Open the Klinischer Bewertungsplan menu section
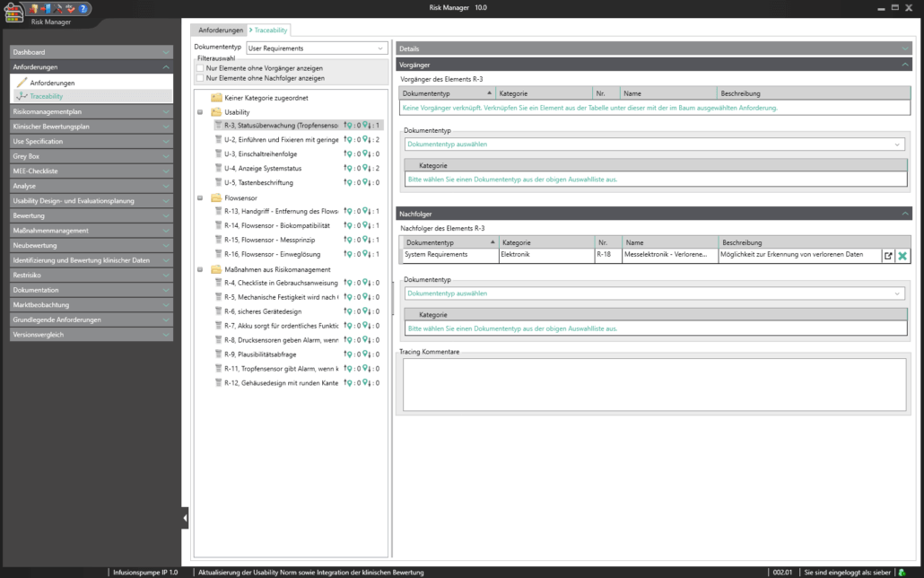Screen dimensions: 924x578 click(x=92, y=127)
